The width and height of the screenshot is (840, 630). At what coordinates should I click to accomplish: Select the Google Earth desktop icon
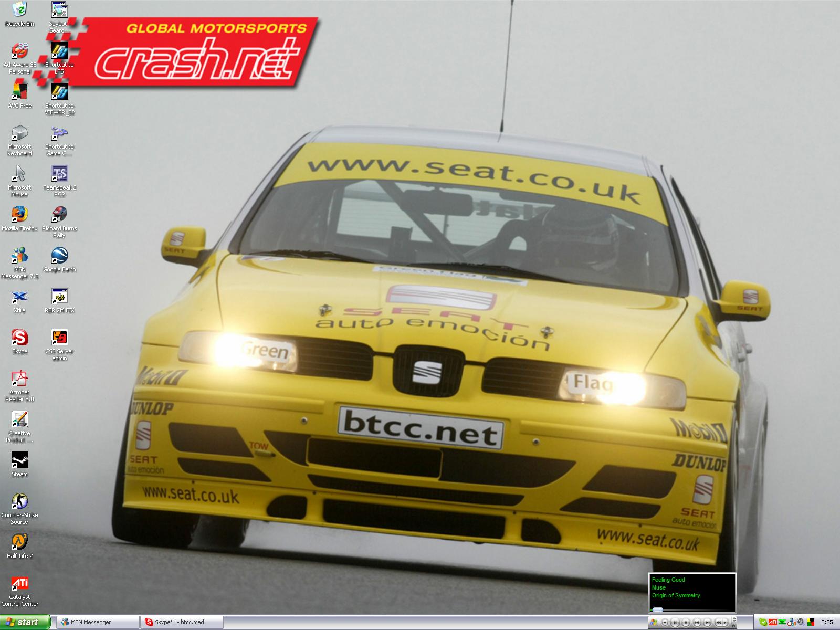59,259
